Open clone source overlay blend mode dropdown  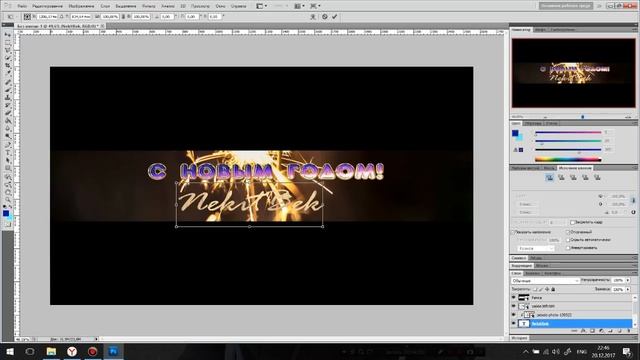[536, 248]
